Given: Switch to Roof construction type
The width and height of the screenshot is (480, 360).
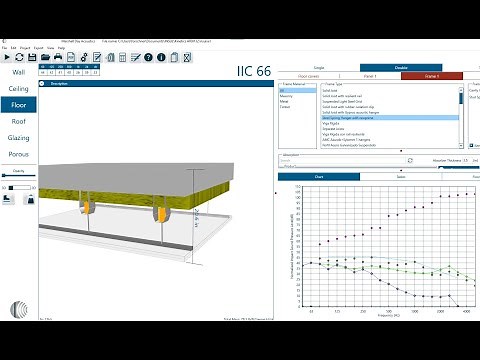Looking at the screenshot, I should tap(19, 121).
